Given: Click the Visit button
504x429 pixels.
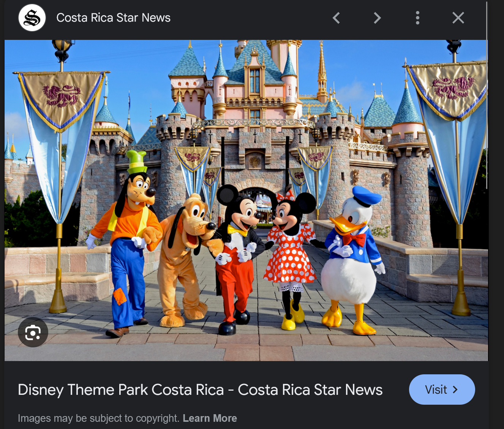Looking at the screenshot, I should (x=442, y=390).
